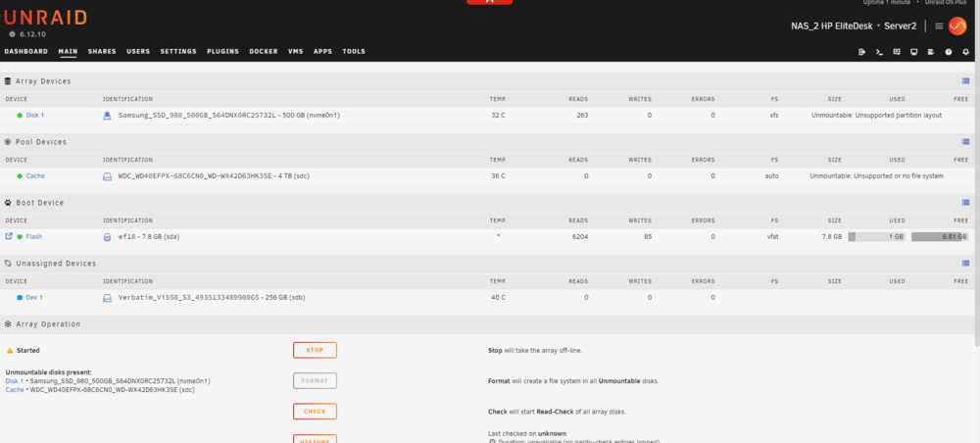Open the Cache device link
Image resolution: width=980 pixels, height=443 pixels.
35,176
